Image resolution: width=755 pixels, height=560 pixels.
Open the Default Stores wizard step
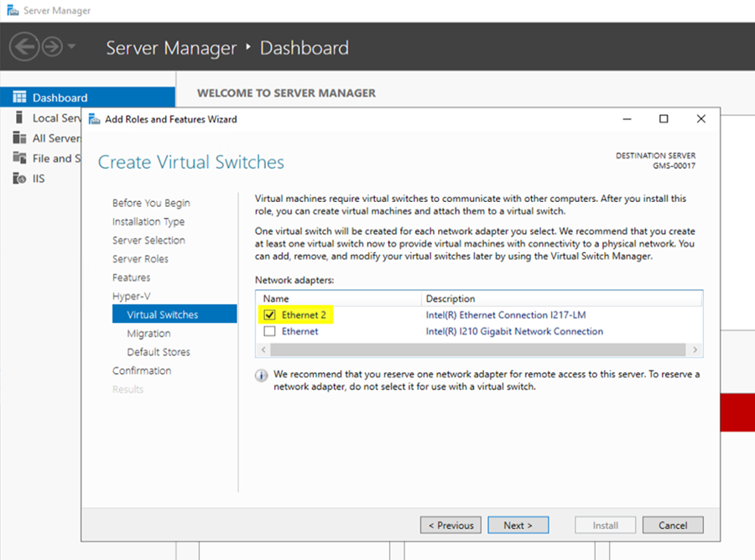[x=159, y=352]
